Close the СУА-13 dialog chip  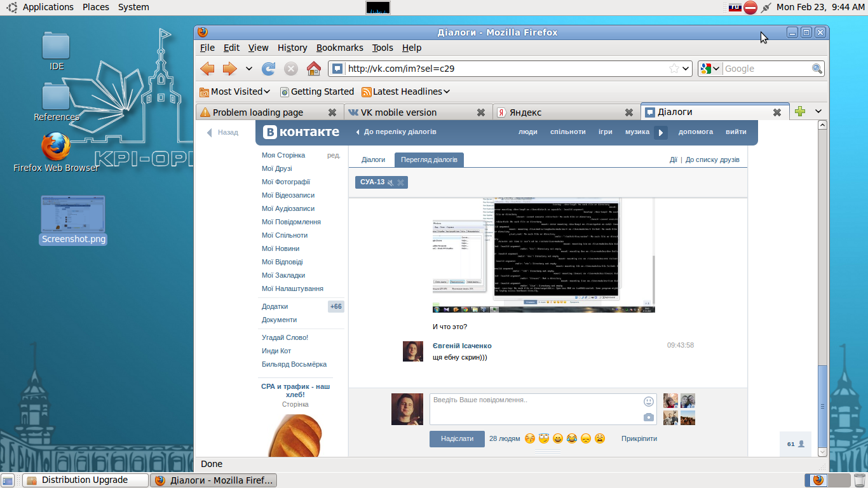click(x=401, y=182)
